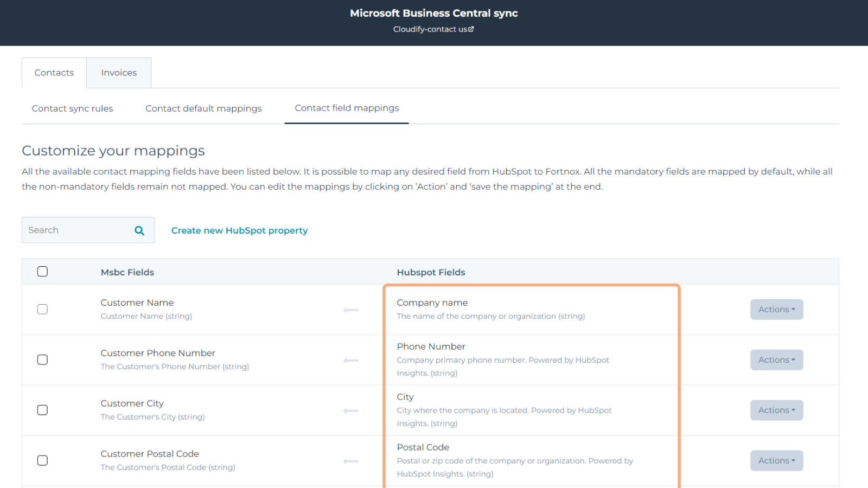Click the City HubSpot field label
Screen dimensions: 868x488
click(405, 397)
